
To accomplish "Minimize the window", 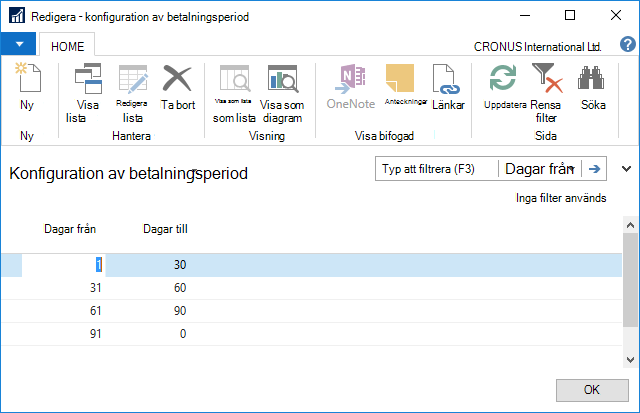I will [525, 16].
